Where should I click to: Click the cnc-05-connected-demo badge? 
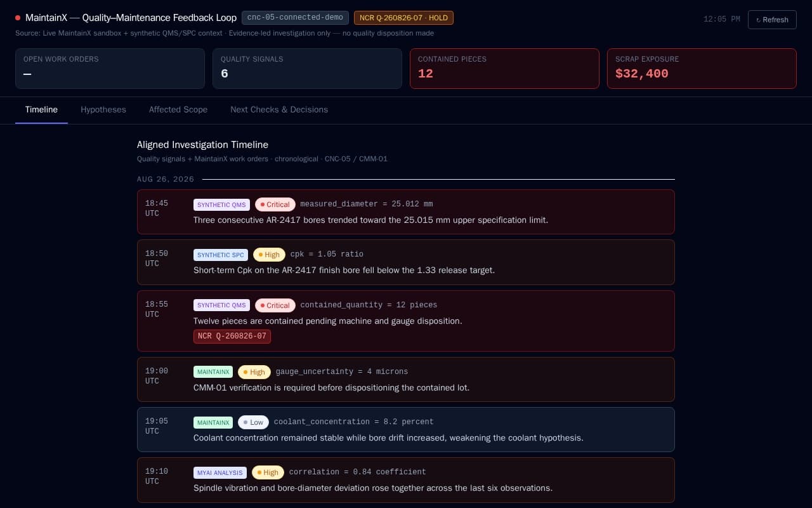coord(295,18)
